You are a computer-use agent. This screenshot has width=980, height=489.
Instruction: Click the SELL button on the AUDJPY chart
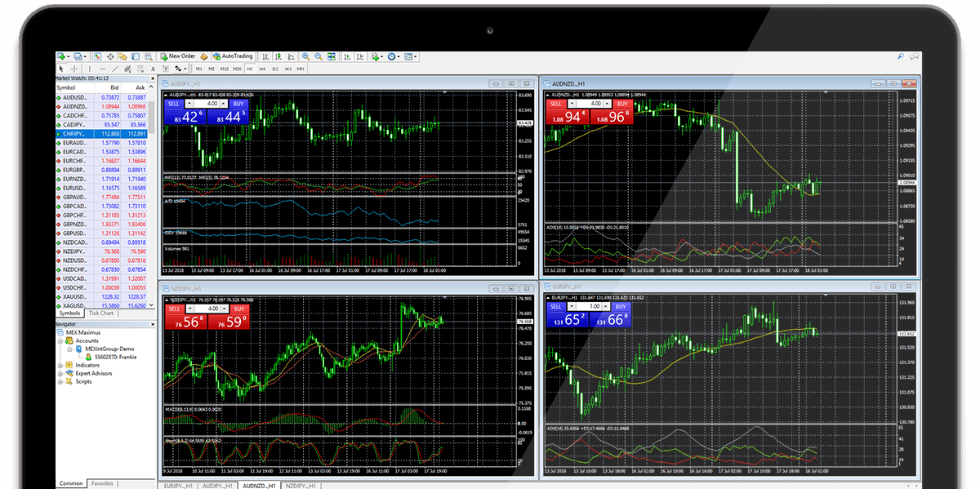coord(173,104)
